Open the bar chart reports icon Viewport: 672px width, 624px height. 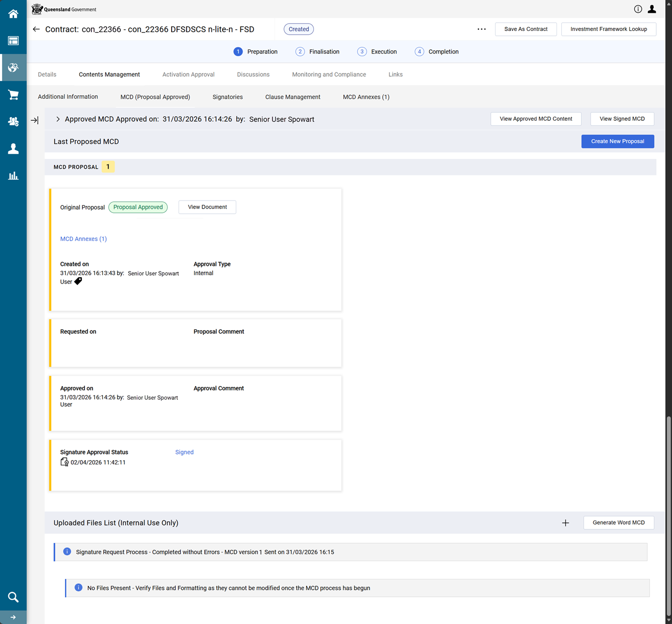(x=13, y=175)
